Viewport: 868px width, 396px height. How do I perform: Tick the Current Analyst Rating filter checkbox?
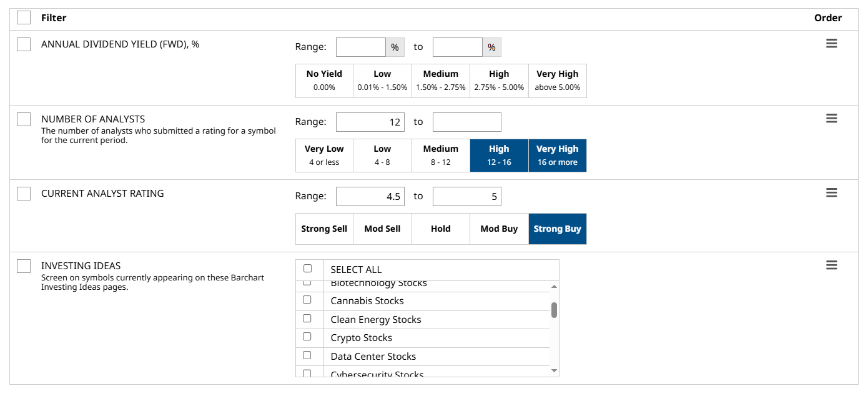coord(24,194)
